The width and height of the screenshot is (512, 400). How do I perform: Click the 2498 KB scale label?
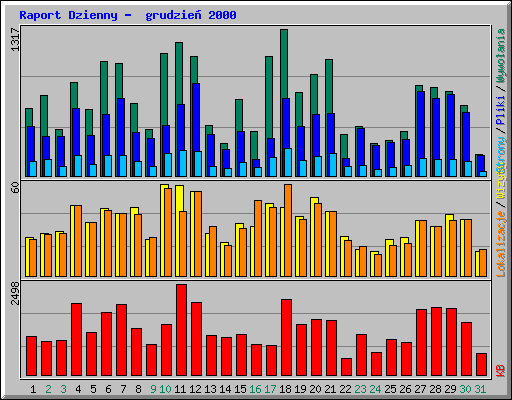[x=15, y=293]
